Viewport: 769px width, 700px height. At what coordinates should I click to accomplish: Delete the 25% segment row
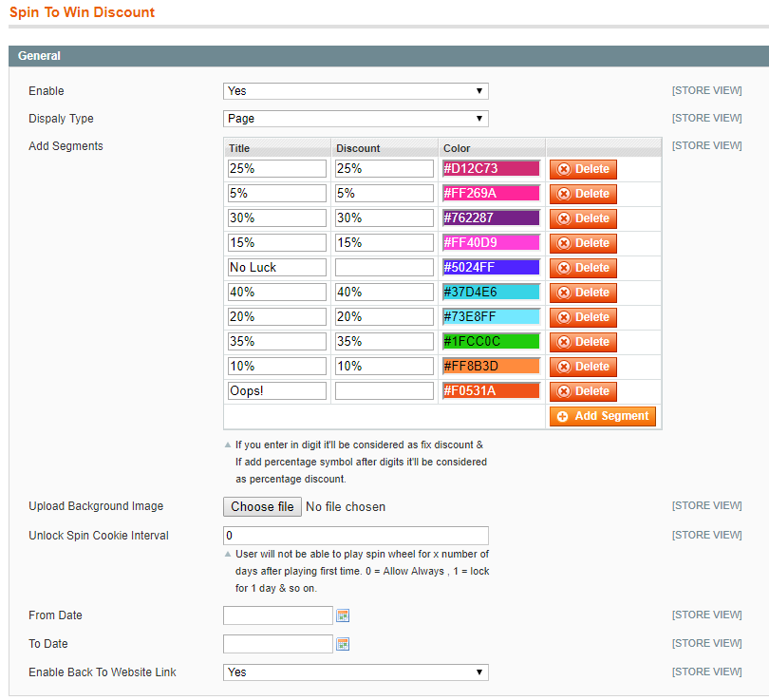pos(583,169)
